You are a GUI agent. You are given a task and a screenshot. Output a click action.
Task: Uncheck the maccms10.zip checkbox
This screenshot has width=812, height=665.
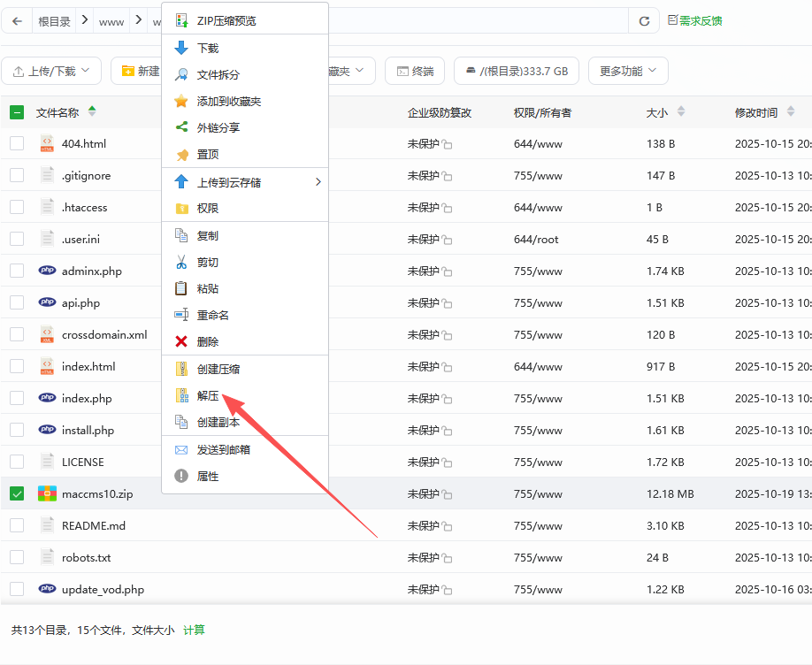click(17, 493)
